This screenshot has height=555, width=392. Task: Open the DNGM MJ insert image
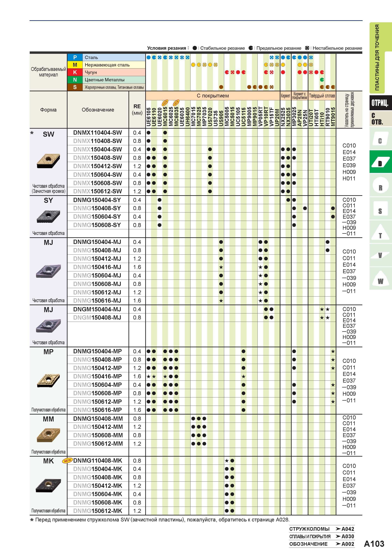[48, 326]
